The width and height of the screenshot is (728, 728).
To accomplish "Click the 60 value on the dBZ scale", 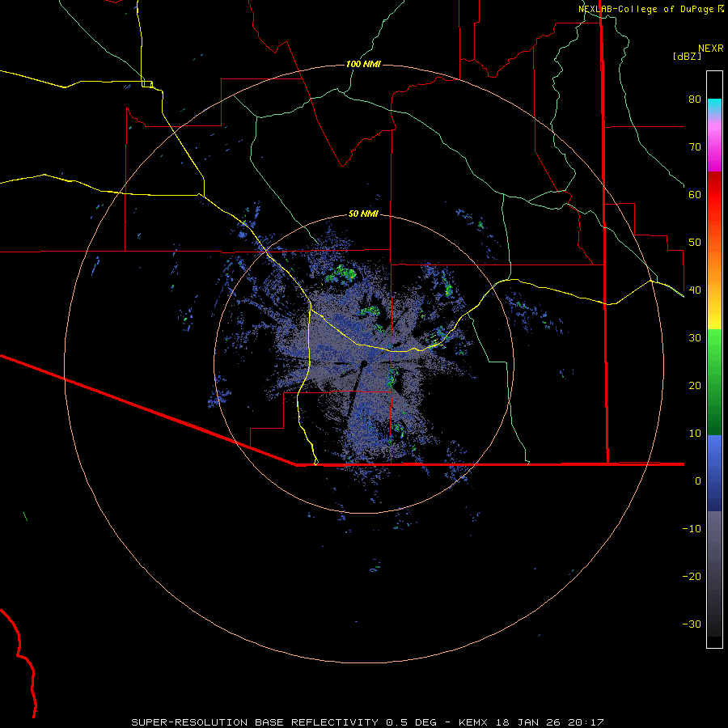I will [695, 194].
